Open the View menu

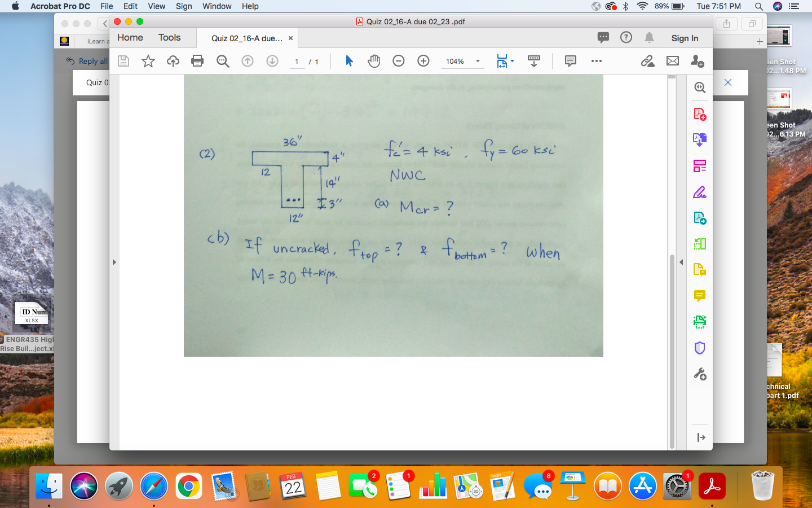coord(157,6)
